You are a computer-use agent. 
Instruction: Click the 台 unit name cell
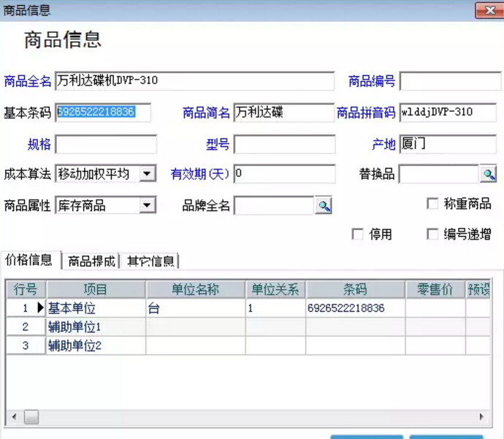click(x=196, y=308)
